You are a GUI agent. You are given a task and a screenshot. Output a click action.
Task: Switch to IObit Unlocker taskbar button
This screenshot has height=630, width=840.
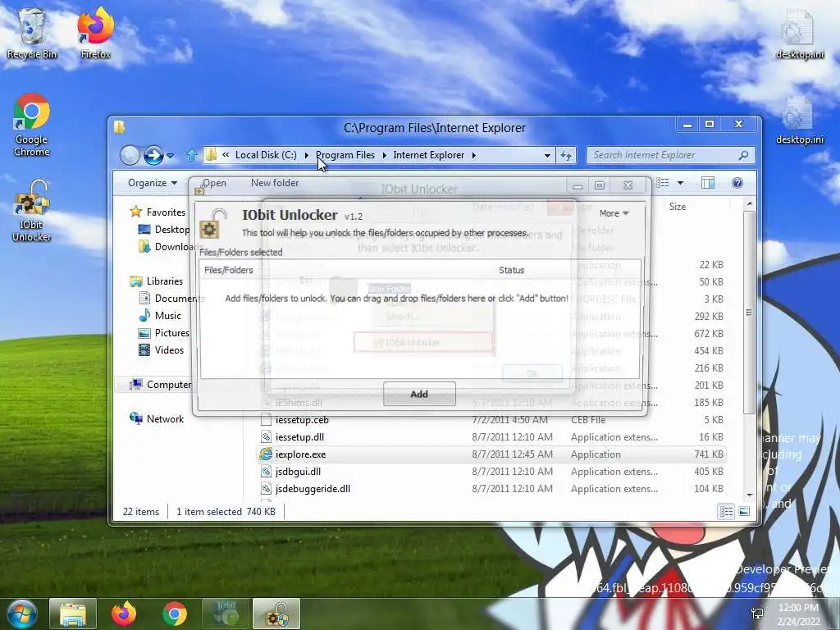click(276, 614)
